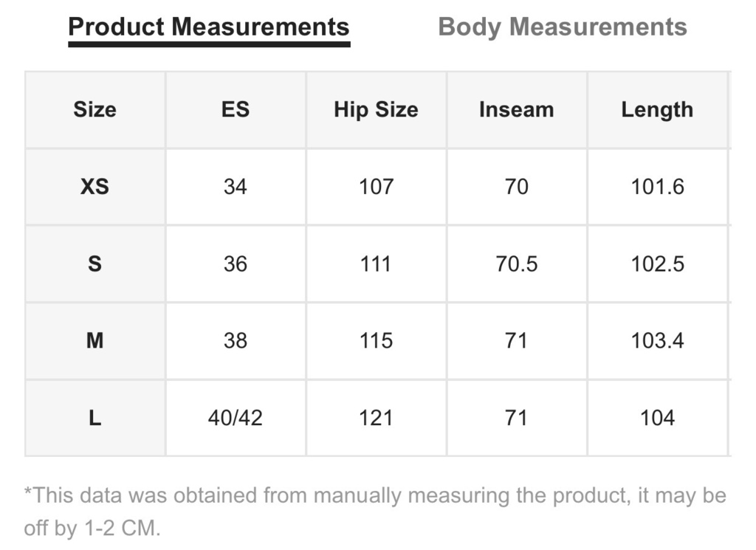
Task: Switch to the Body Measurements tab
Action: (x=562, y=27)
